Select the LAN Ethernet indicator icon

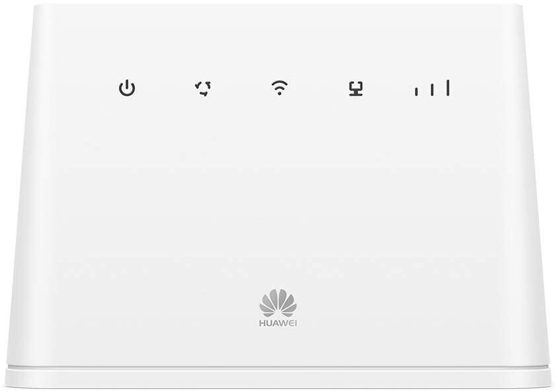click(x=355, y=88)
